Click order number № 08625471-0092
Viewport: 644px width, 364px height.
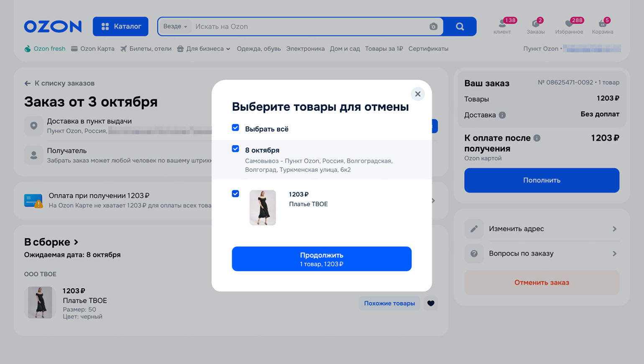(565, 82)
